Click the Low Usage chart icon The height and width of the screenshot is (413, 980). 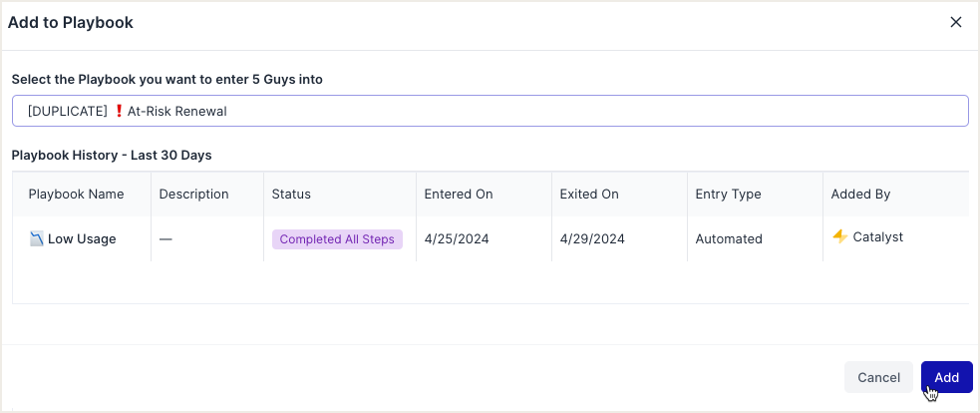36,239
